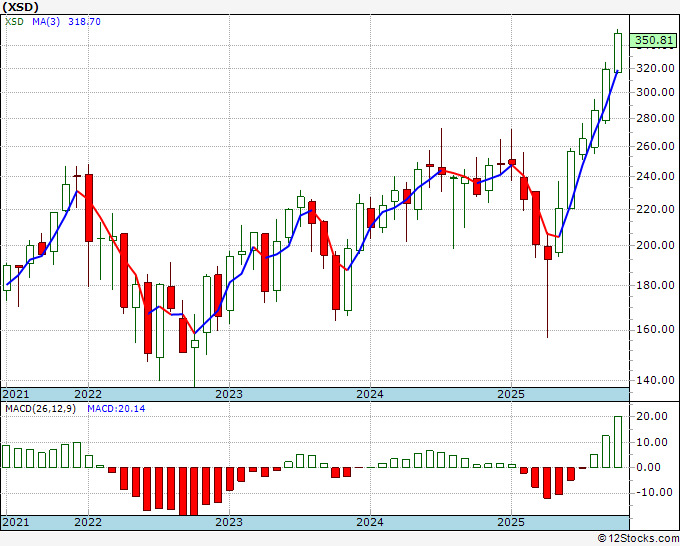Click 2025 on the MACD panel timeline
The image size is (680, 546).
tap(511, 522)
